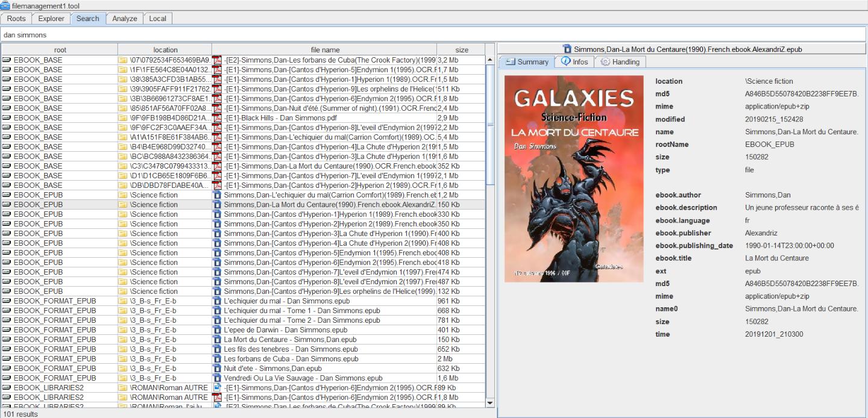Click location \B4\B4E968D99D32740 cell
The height and width of the screenshot is (418, 868).
(165, 146)
